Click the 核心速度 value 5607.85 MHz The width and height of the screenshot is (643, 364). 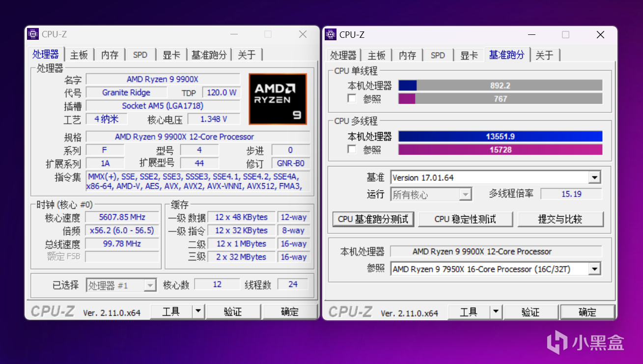point(122,217)
